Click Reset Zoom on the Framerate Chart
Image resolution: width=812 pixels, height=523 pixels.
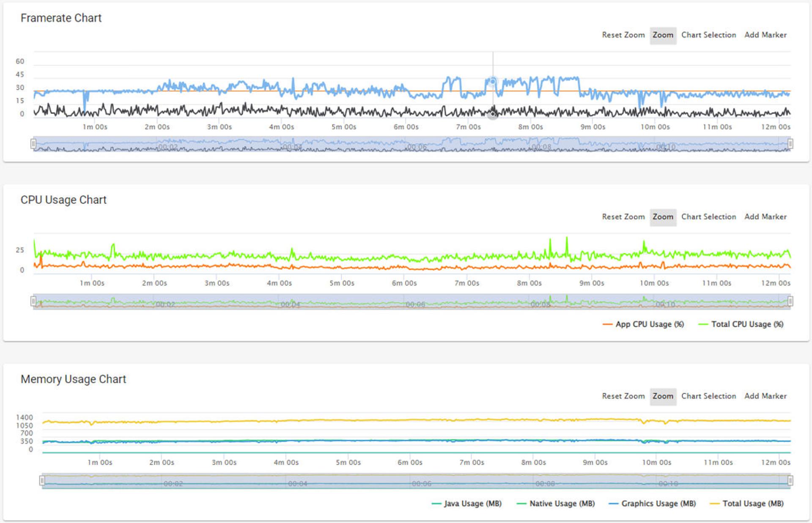pyautogui.click(x=623, y=35)
